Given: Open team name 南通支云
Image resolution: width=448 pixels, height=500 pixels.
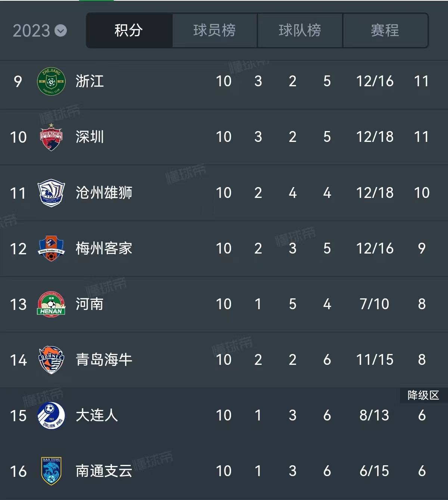Looking at the screenshot, I should [104, 471].
